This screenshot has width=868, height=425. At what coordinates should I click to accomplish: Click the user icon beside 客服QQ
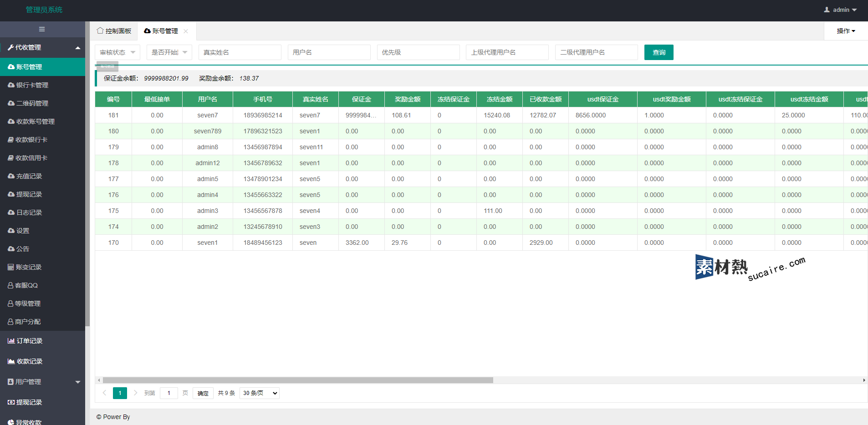(x=10, y=285)
